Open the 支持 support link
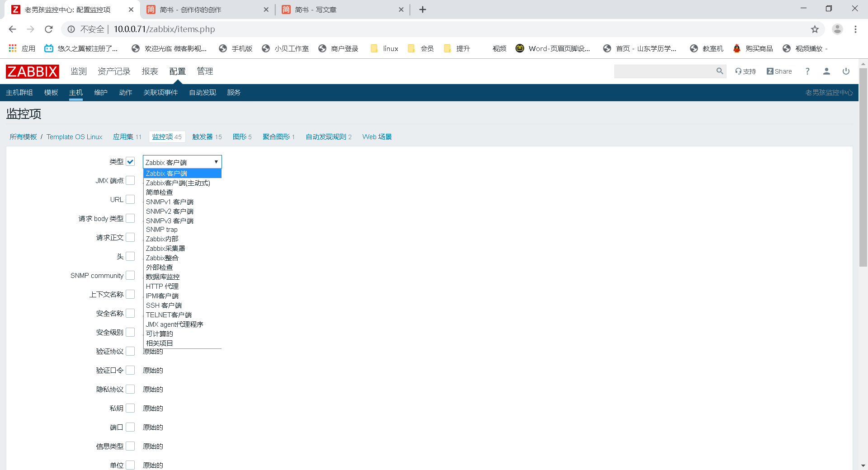The image size is (868, 470). (x=745, y=71)
